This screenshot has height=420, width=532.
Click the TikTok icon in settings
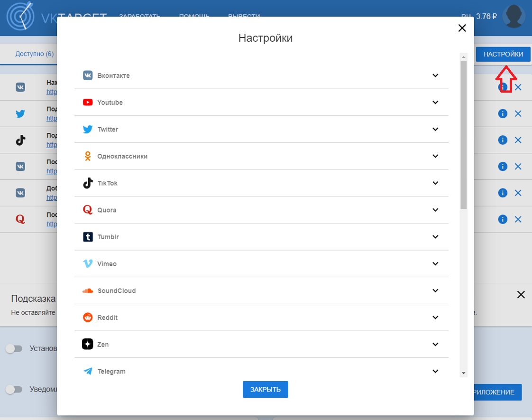pos(88,183)
